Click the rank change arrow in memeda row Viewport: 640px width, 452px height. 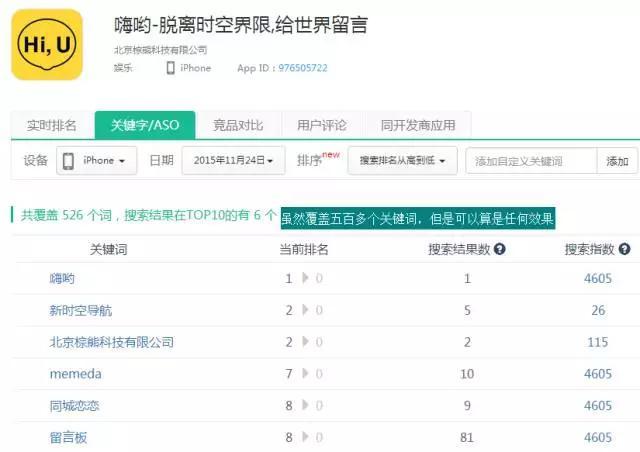click(x=305, y=374)
